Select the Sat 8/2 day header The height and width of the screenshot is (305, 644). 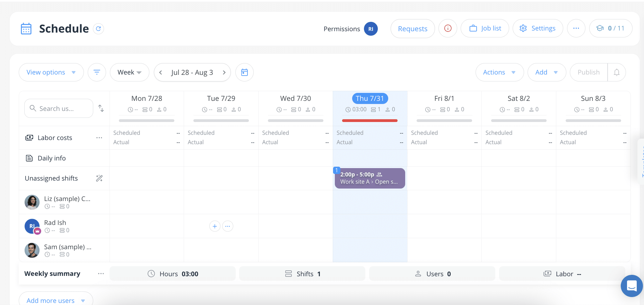(519, 98)
